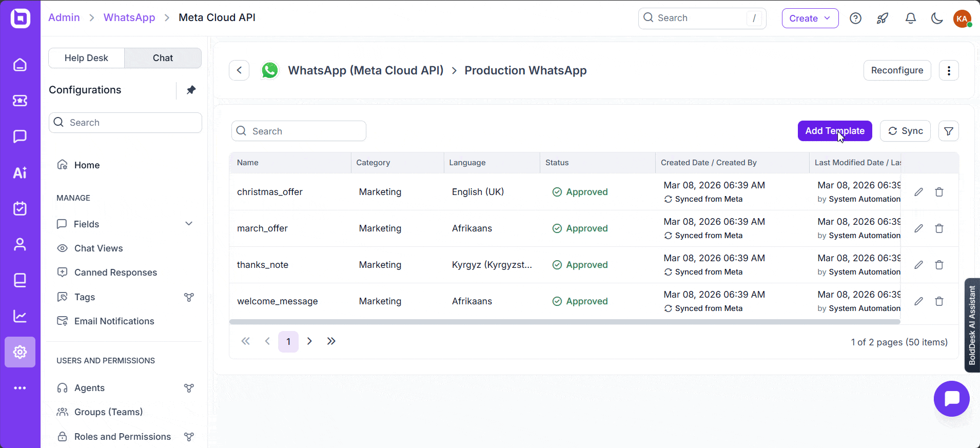The height and width of the screenshot is (448, 980).
Task: Click the Add Template button
Action: (835, 131)
